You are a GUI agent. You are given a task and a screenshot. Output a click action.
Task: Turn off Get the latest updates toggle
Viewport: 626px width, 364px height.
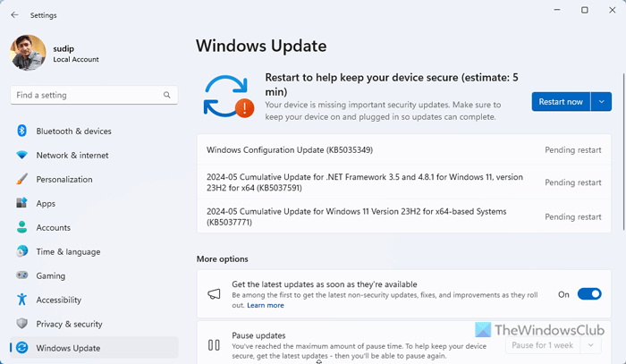click(589, 294)
